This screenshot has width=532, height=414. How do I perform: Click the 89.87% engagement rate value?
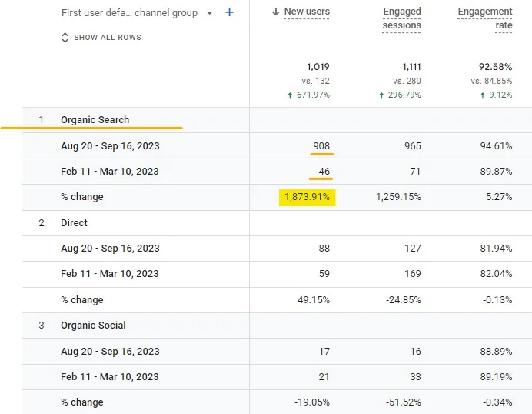[x=496, y=172]
